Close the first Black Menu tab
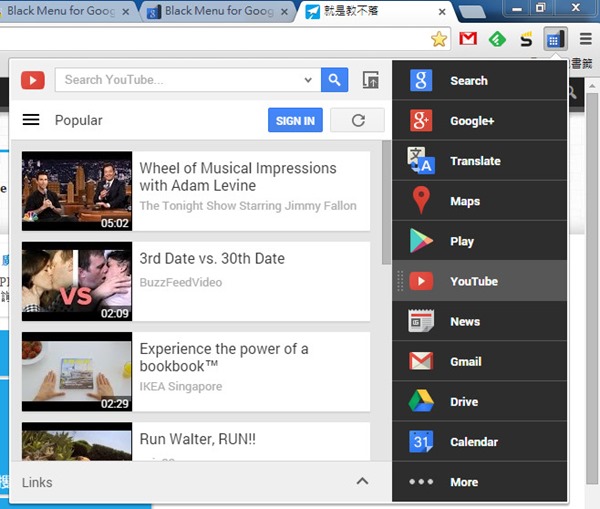Viewport: 600px width, 509px height. point(126,11)
